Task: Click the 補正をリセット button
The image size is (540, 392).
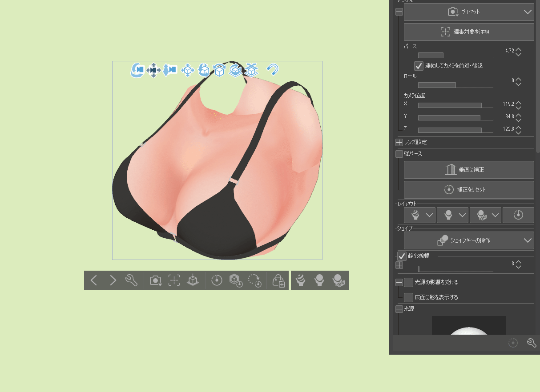Action: click(x=469, y=190)
